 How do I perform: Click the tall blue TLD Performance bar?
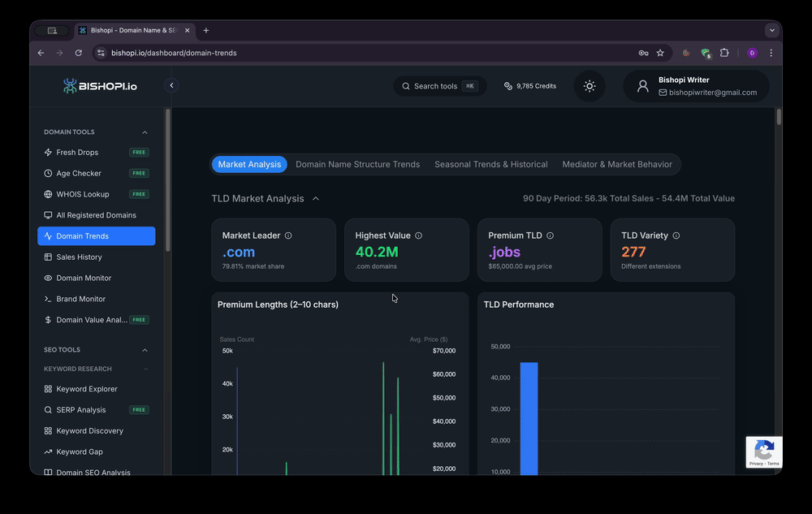[x=529, y=418]
